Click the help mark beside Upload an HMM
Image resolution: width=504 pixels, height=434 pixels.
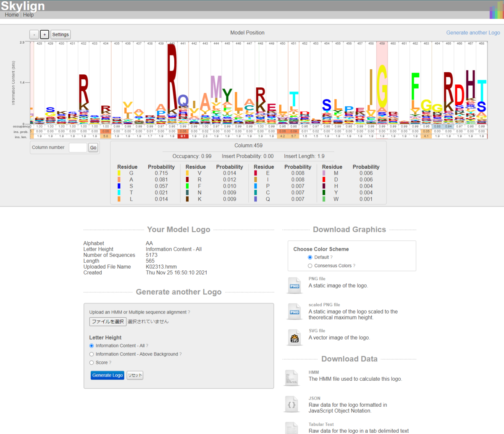click(x=189, y=312)
